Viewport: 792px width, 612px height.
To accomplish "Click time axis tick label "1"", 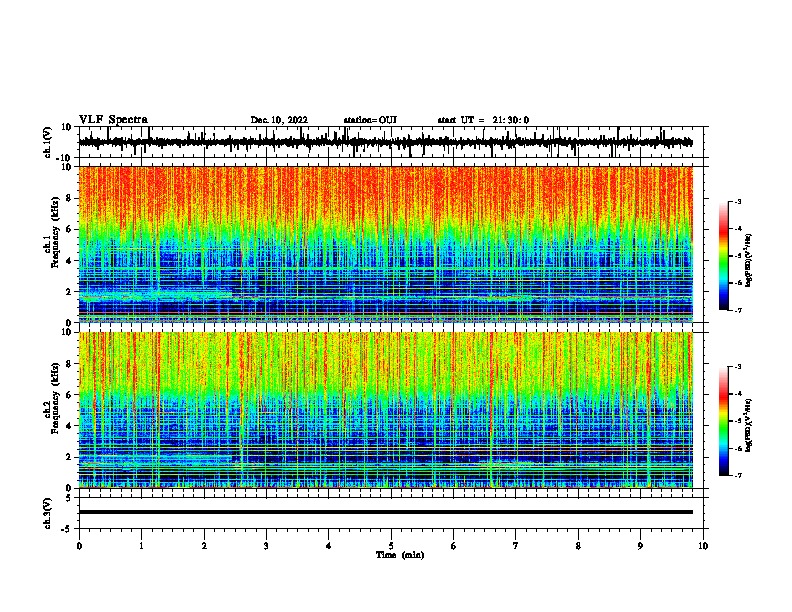I will tap(141, 546).
